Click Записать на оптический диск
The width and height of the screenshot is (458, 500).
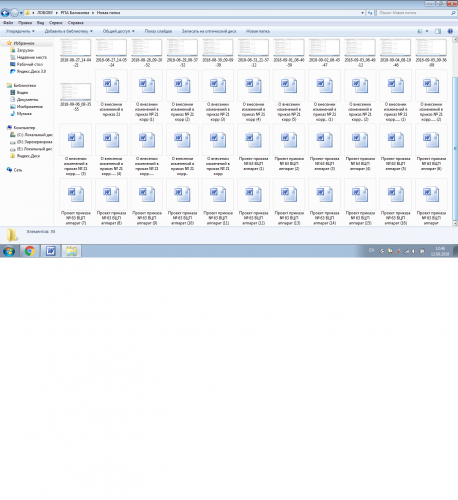[209, 31]
